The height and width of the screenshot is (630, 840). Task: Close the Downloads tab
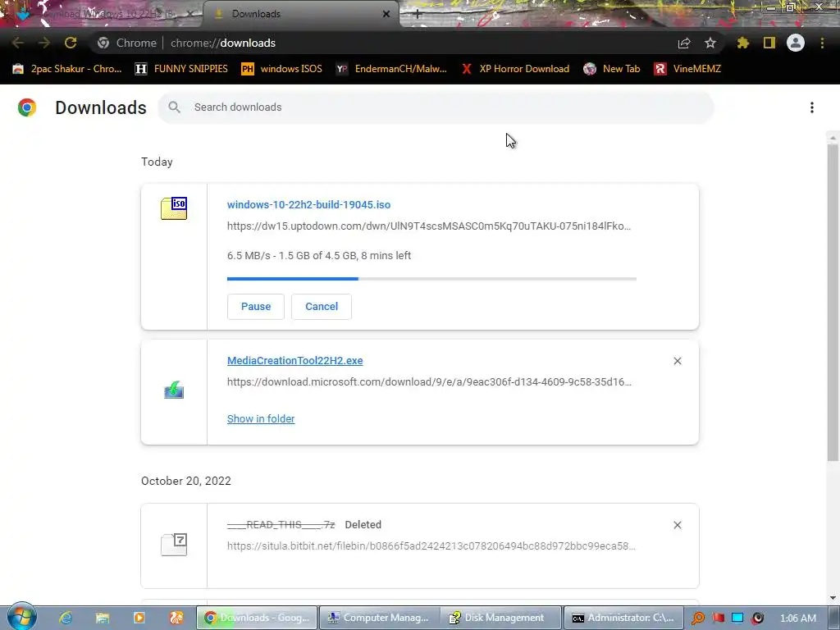386,14
